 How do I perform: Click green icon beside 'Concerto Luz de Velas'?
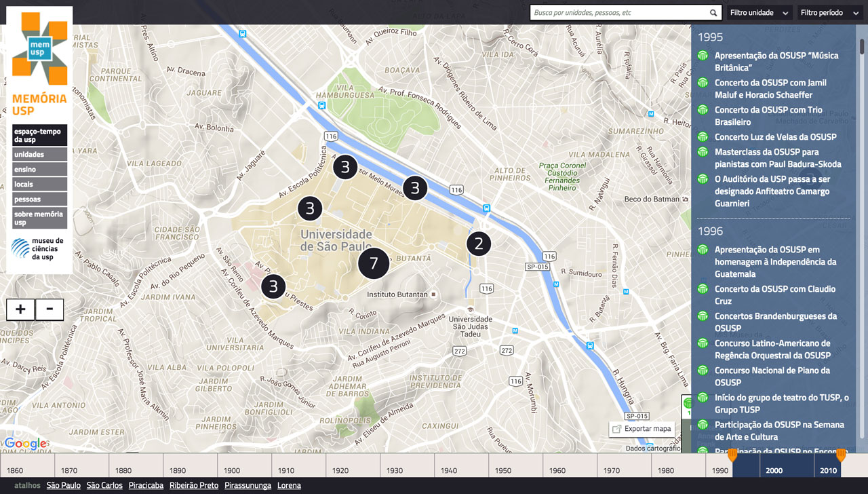click(703, 137)
